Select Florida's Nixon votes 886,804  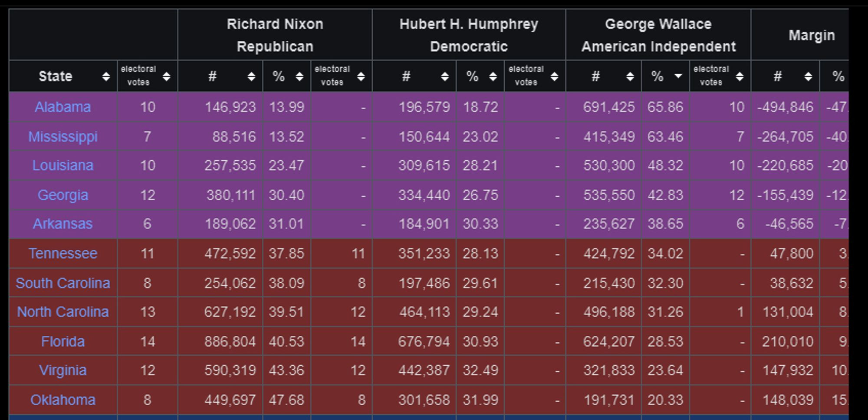coord(230,341)
